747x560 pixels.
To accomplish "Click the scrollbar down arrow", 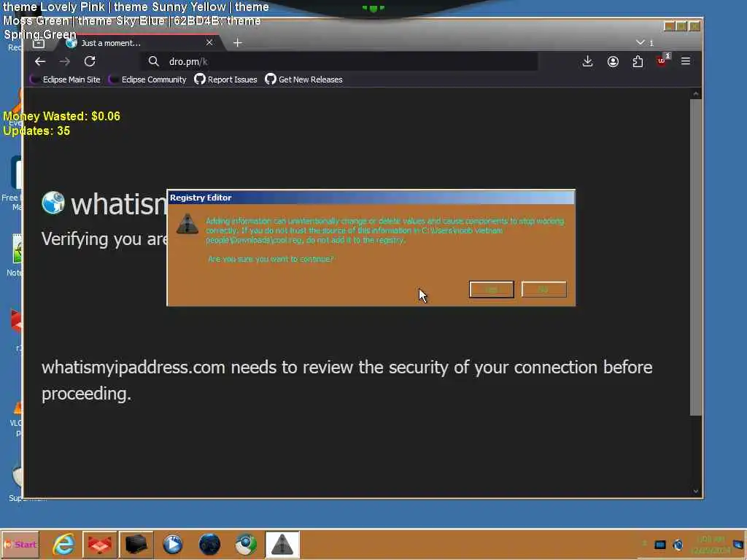I will coord(695,491).
